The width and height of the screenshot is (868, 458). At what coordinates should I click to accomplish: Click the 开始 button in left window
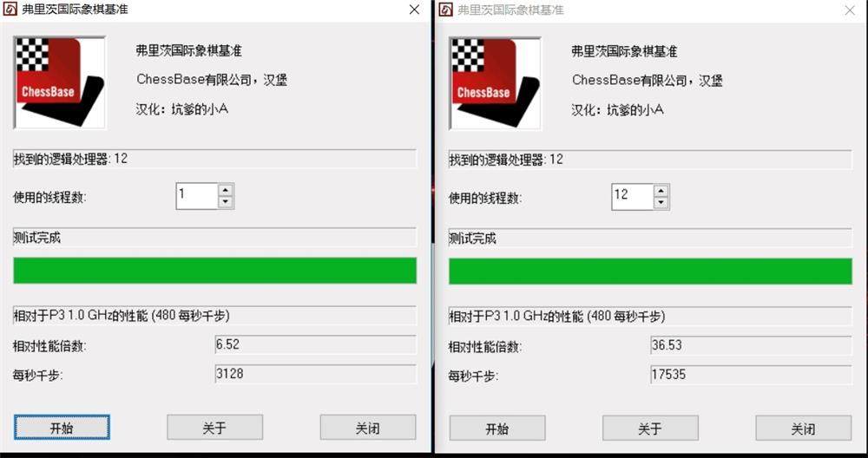(62, 428)
